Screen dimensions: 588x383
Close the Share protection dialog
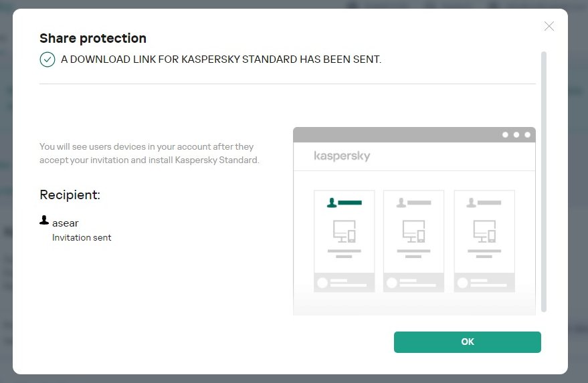(x=549, y=26)
